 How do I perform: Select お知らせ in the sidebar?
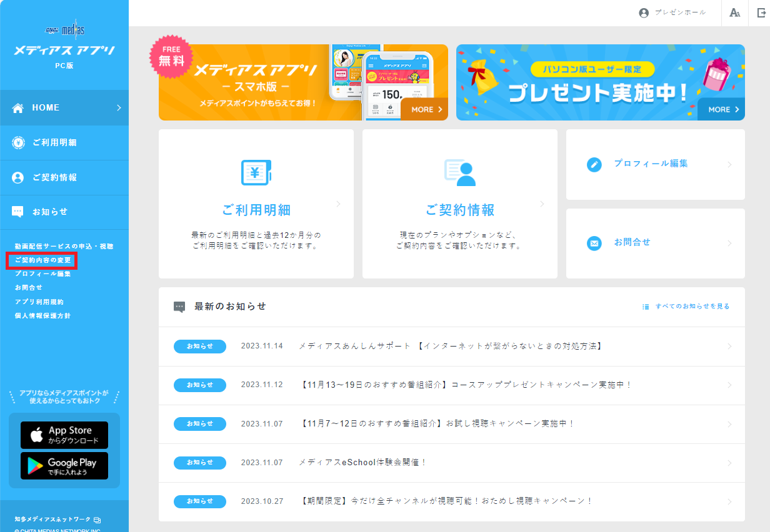pos(50,212)
